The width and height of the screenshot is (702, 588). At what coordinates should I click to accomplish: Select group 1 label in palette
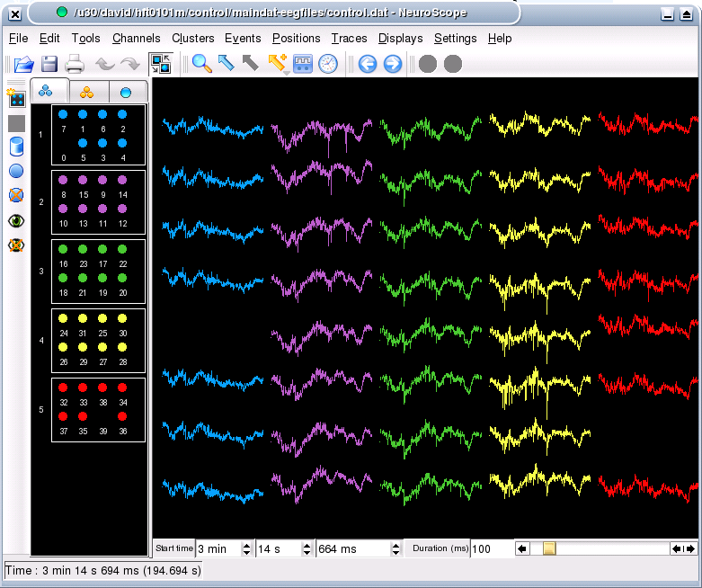[x=41, y=134]
